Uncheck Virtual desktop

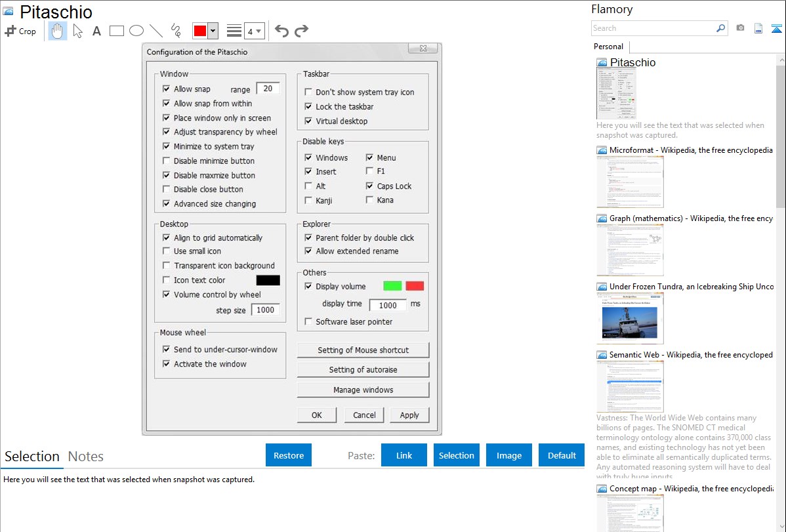[308, 121]
